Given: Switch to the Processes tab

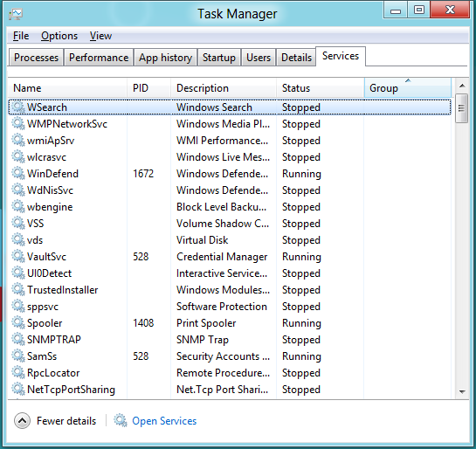Looking at the screenshot, I should [x=36, y=58].
